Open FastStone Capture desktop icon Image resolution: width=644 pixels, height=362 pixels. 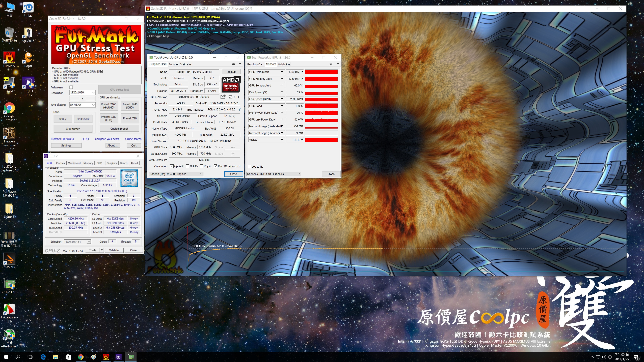coord(9,162)
